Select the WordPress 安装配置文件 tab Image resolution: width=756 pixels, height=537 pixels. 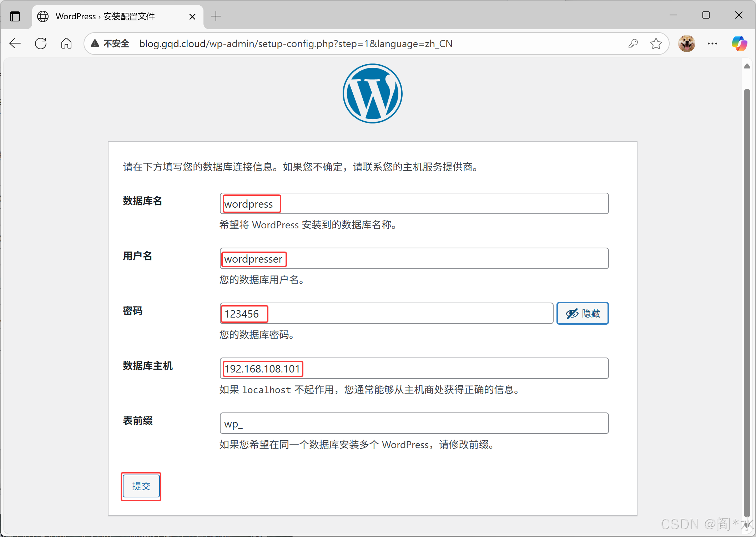pyautogui.click(x=105, y=16)
